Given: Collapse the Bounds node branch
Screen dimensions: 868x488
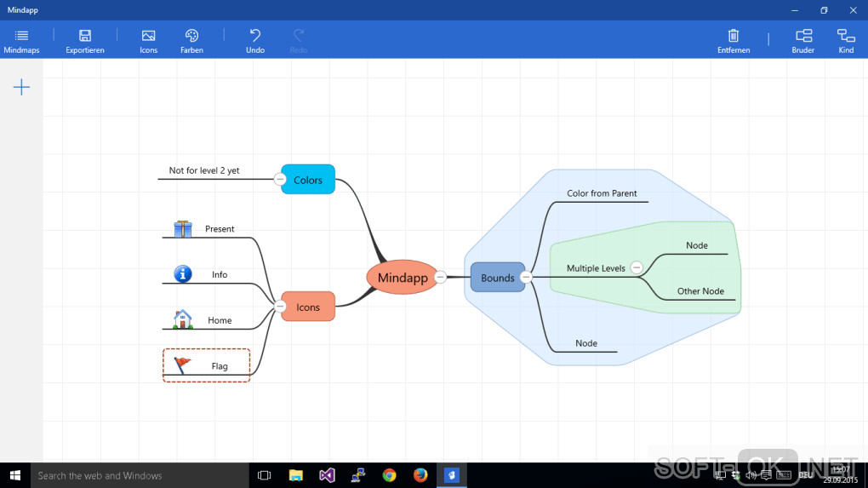Looking at the screenshot, I should tap(526, 277).
